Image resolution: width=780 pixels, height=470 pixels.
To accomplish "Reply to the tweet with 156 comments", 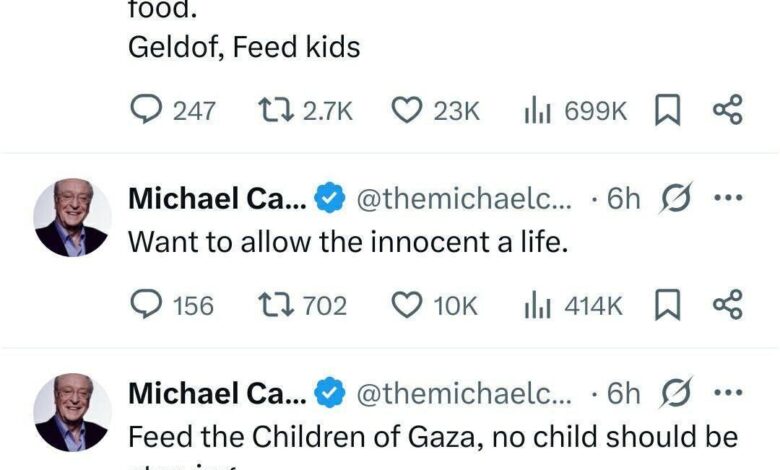I will (148, 305).
